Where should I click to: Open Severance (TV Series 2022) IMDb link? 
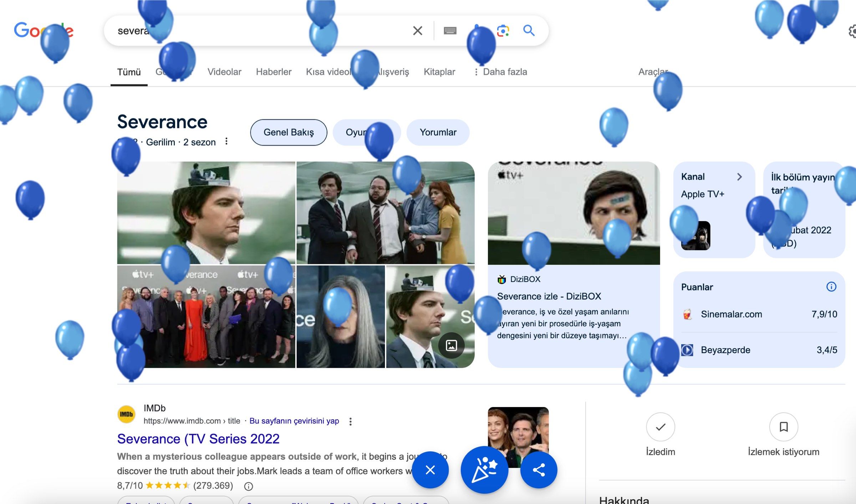click(198, 439)
